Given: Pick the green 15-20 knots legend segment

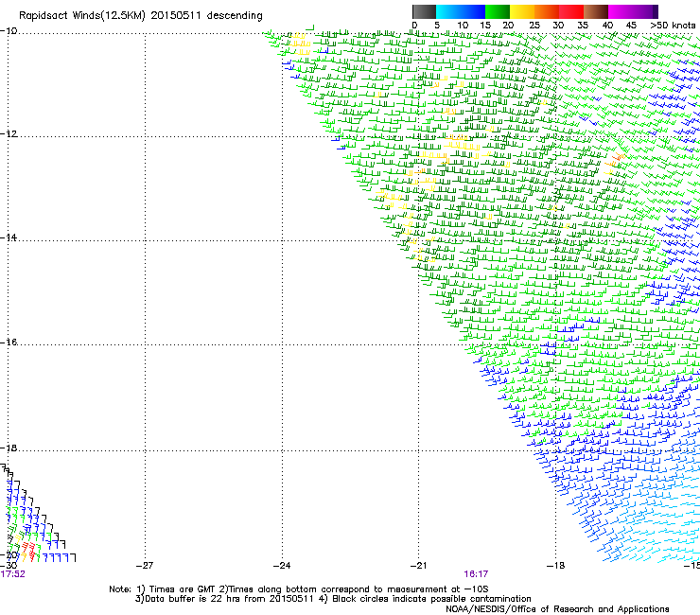Looking at the screenshot, I should [498, 11].
